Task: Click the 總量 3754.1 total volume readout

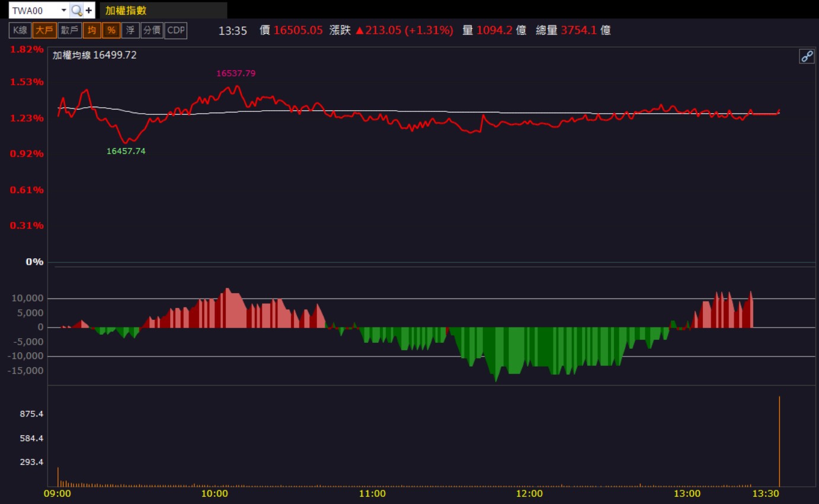Action: [573, 30]
